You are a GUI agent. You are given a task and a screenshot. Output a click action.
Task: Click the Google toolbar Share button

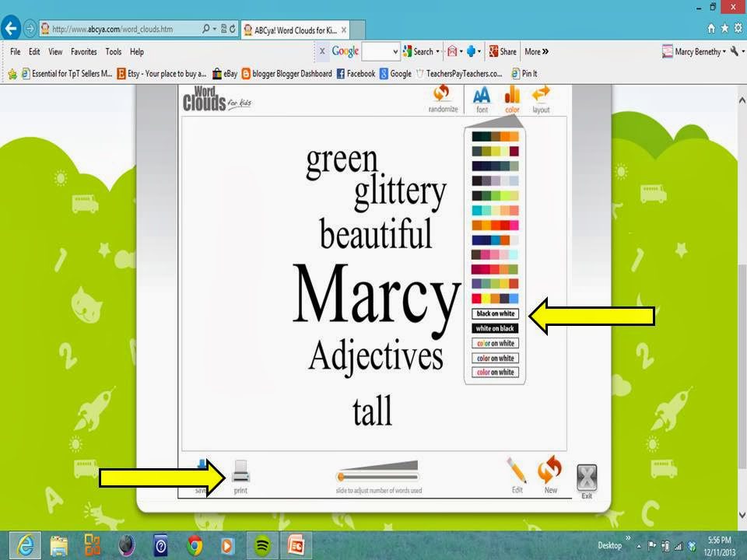point(503,51)
